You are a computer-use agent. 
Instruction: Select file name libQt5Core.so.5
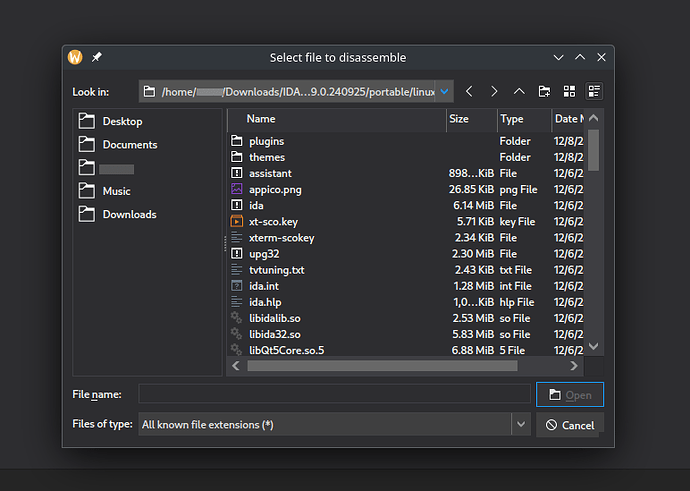tap(286, 350)
